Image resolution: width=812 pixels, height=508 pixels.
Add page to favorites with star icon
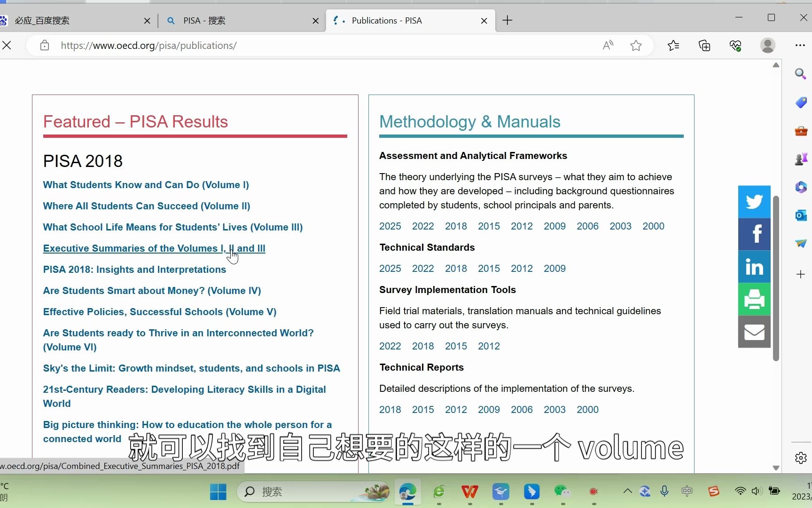pyautogui.click(x=636, y=45)
